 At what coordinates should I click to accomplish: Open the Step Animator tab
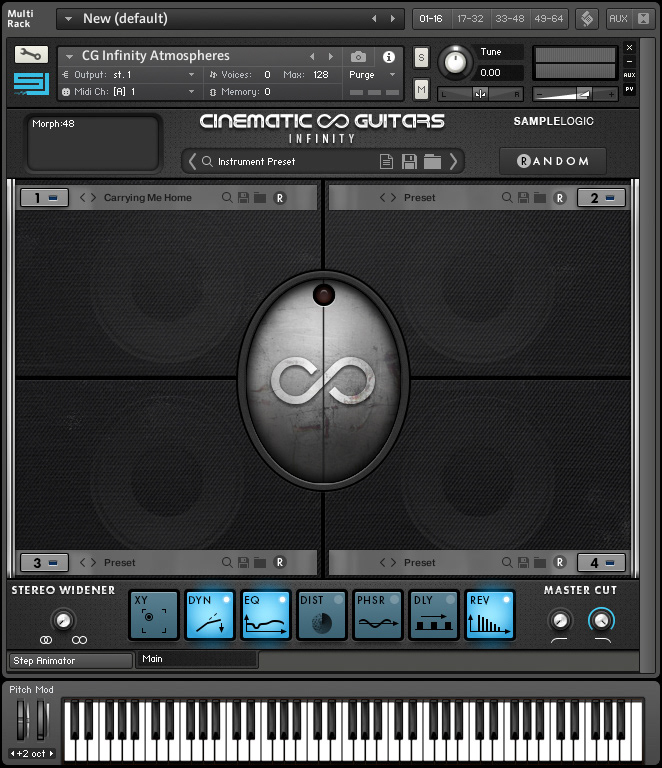point(71,661)
